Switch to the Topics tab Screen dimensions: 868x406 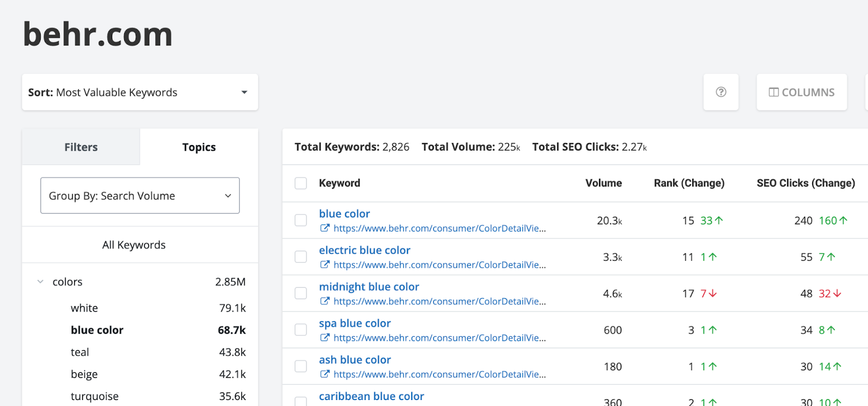[x=199, y=147]
